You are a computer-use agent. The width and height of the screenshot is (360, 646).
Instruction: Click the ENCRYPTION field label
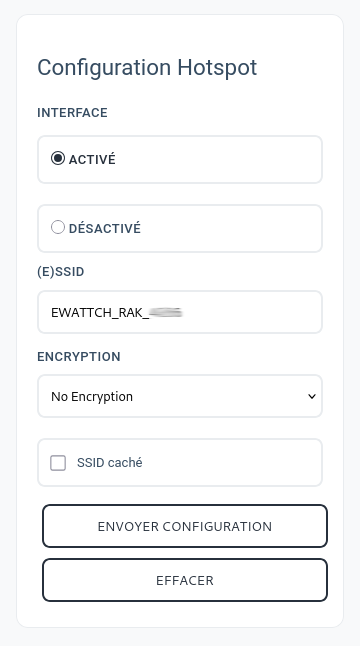pyautogui.click(x=79, y=356)
